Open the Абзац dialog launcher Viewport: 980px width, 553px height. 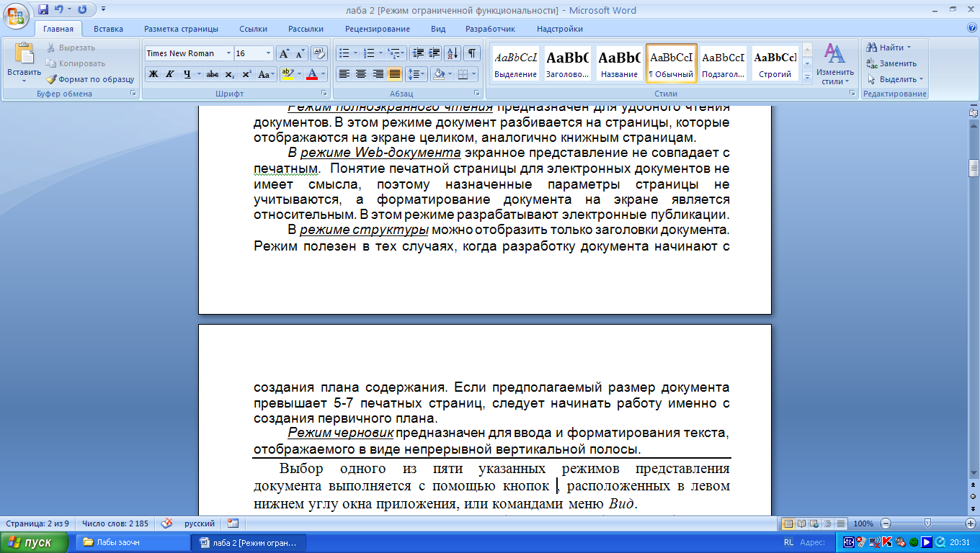click(477, 94)
